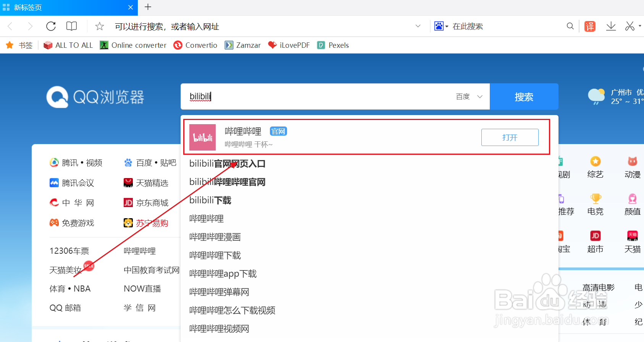This screenshot has width=644, height=342.
Task: Open the downloads arrow icon
Action: (611, 26)
